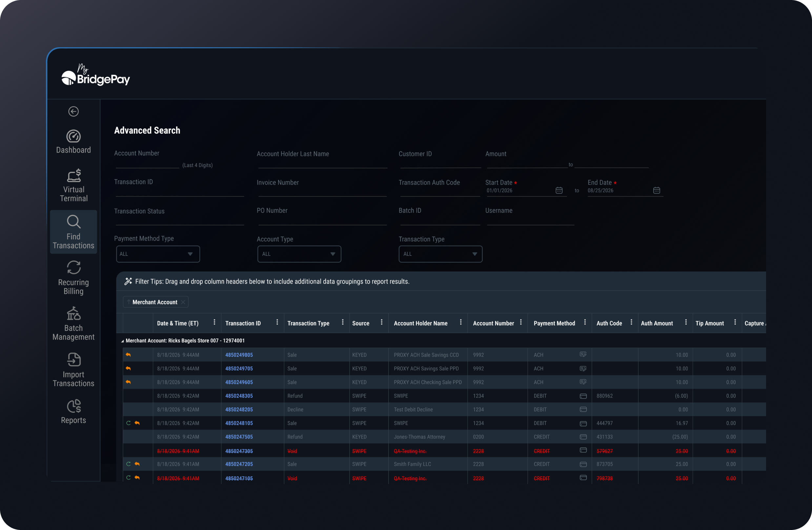The width and height of the screenshot is (812, 530).
Task: Sort by the Auth Amount column header
Action: click(x=657, y=323)
